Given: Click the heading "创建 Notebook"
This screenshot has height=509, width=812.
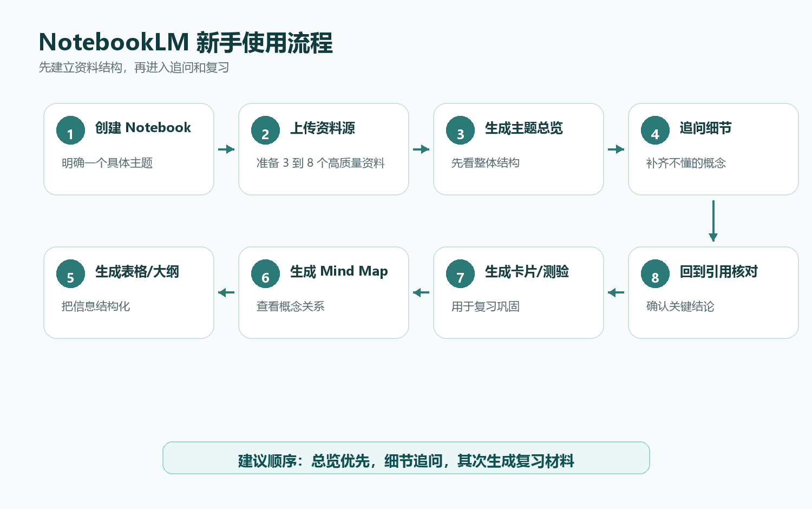Looking at the screenshot, I should (143, 128).
